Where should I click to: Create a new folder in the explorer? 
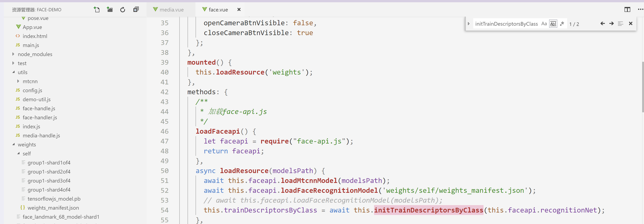(x=109, y=9)
